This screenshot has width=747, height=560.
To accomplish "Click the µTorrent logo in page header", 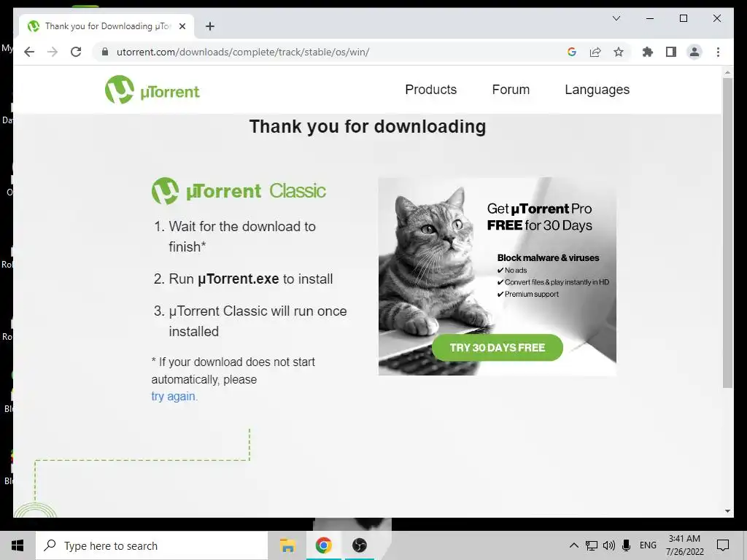I will [152, 90].
